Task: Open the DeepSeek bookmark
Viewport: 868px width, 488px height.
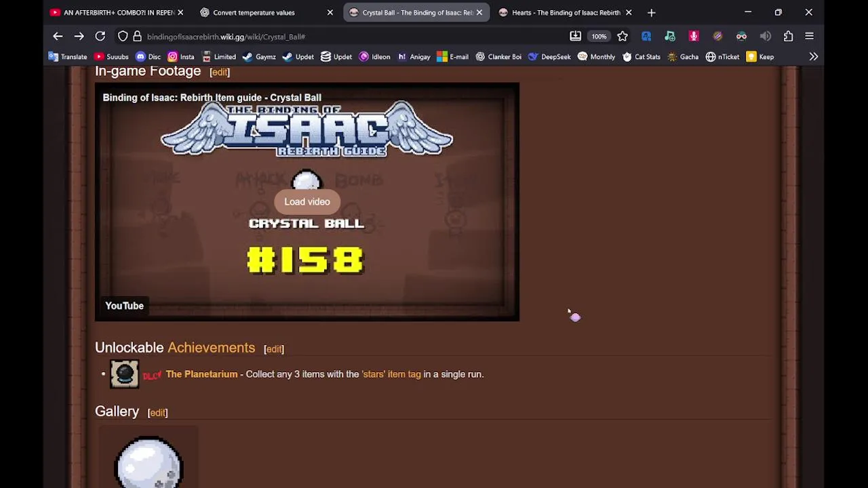Action: coord(549,57)
